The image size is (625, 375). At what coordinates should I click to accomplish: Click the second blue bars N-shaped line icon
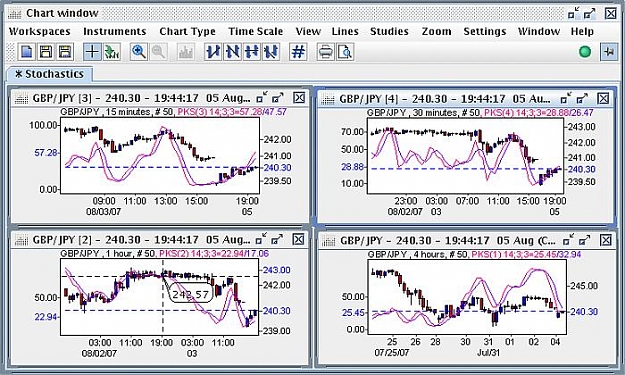click(x=232, y=52)
